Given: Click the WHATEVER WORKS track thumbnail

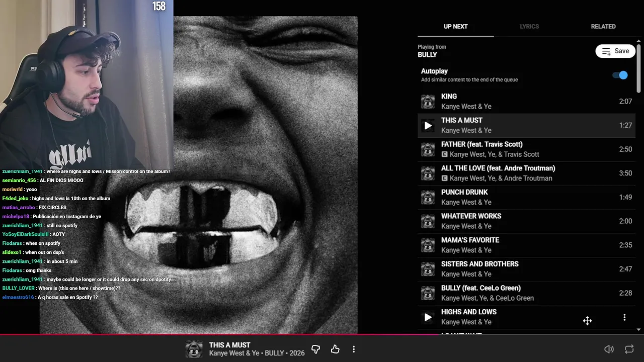Looking at the screenshot, I should pyautogui.click(x=428, y=221).
